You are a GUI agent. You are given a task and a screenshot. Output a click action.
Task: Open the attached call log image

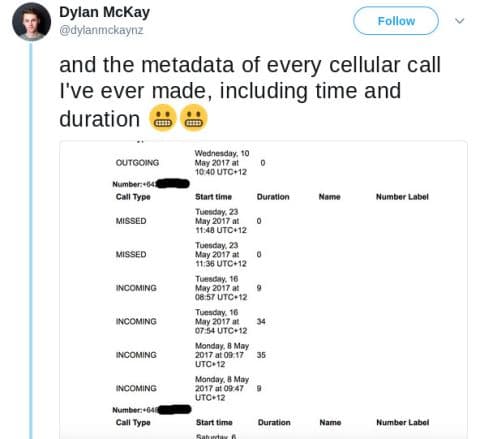(x=263, y=290)
